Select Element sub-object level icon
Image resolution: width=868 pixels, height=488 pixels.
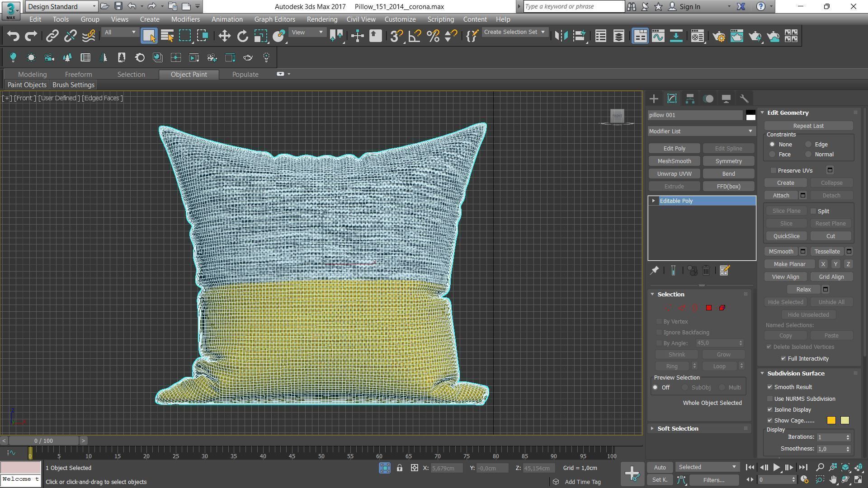pos(722,308)
